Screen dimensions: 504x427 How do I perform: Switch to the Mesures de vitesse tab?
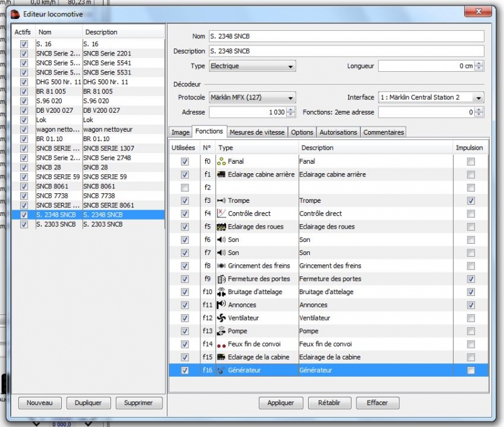[258, 132]
